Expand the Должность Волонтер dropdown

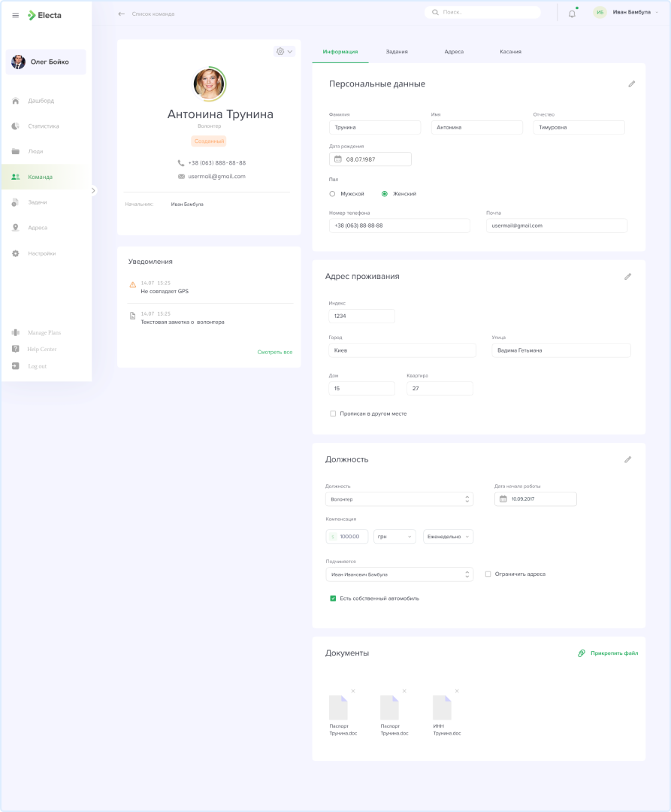coord(399,499)
